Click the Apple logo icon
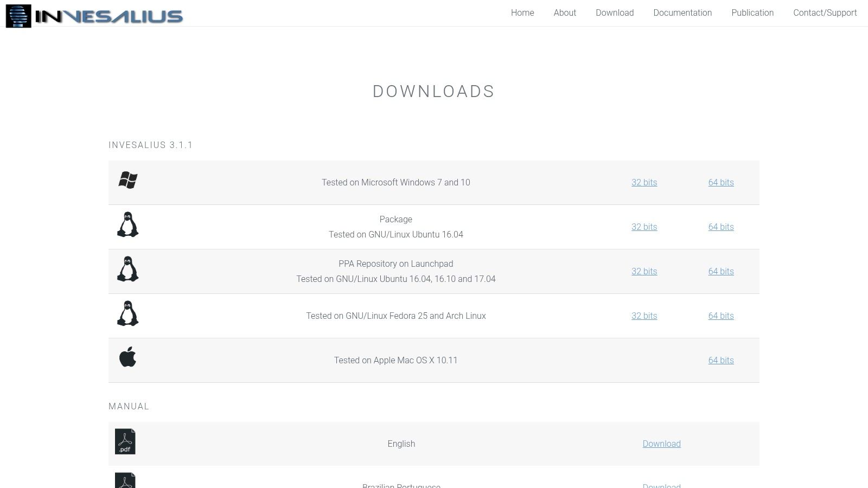Viewport: 868px width, 488px height. [x=128, y=357]
